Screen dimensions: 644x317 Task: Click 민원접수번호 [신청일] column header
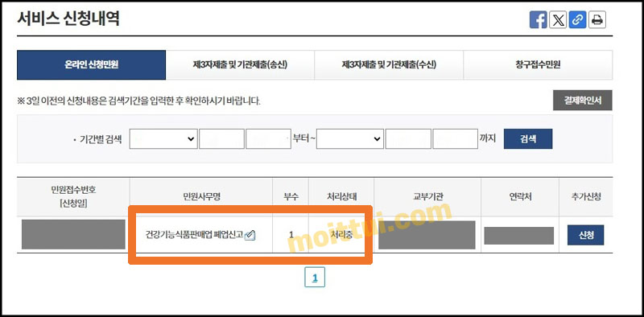pos(73,196)
